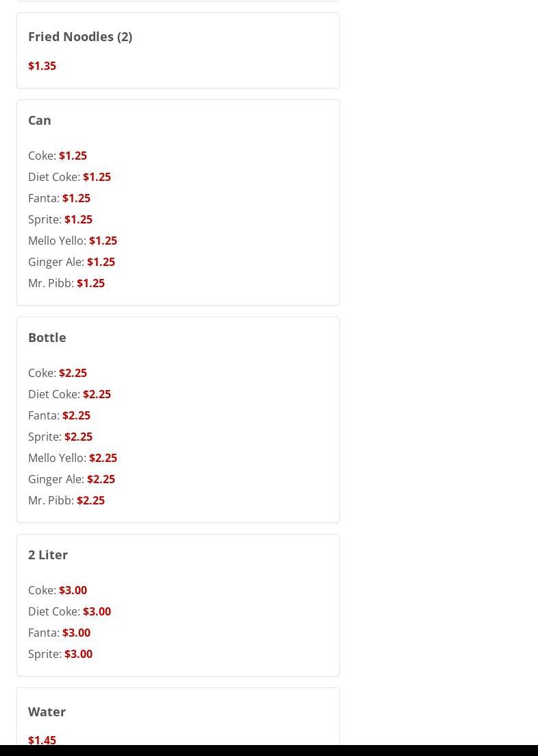Image resolution: width=538 pixels, height=756 pixels.
Task: Open the Fried Noodles (2) menu item
Action: pos(80,36)
